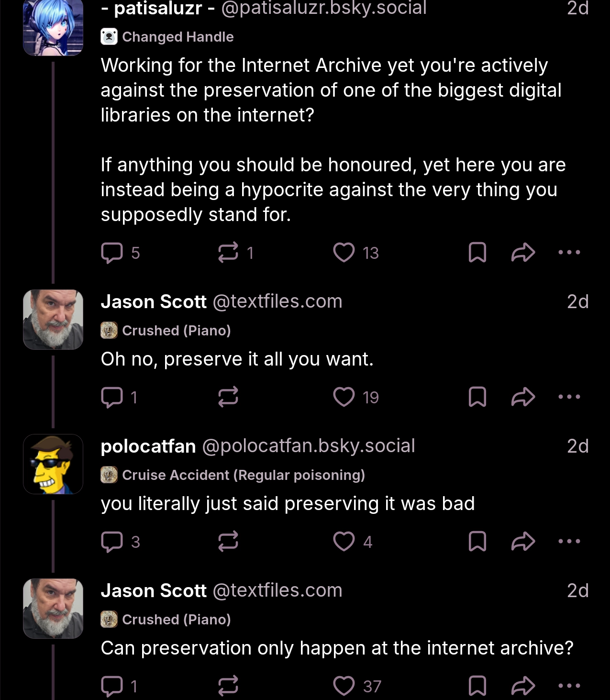Open Jason Scott's profile via @textfiles.com handle
610x700 pixels.
(x=277, y=301)
